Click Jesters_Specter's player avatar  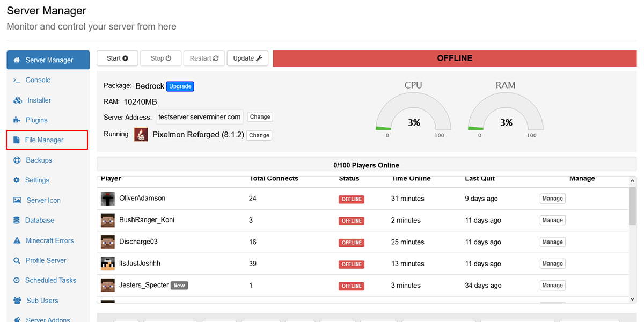(x=108, y=286)
